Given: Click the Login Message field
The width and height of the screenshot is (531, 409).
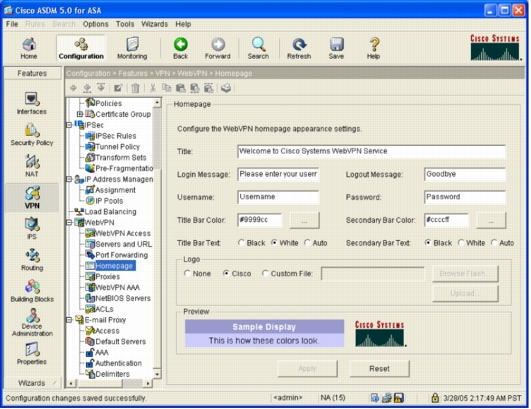Looking at the screenshot, I should pos(278,174).
